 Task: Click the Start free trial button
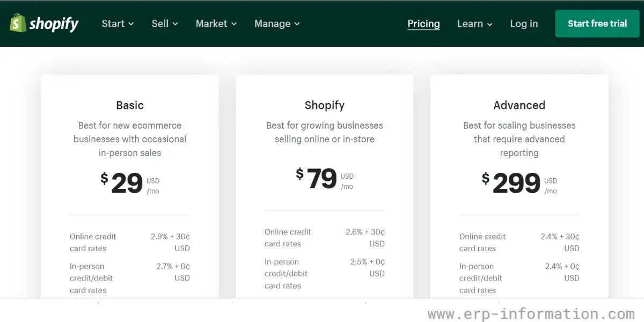(x=597, y=24)
